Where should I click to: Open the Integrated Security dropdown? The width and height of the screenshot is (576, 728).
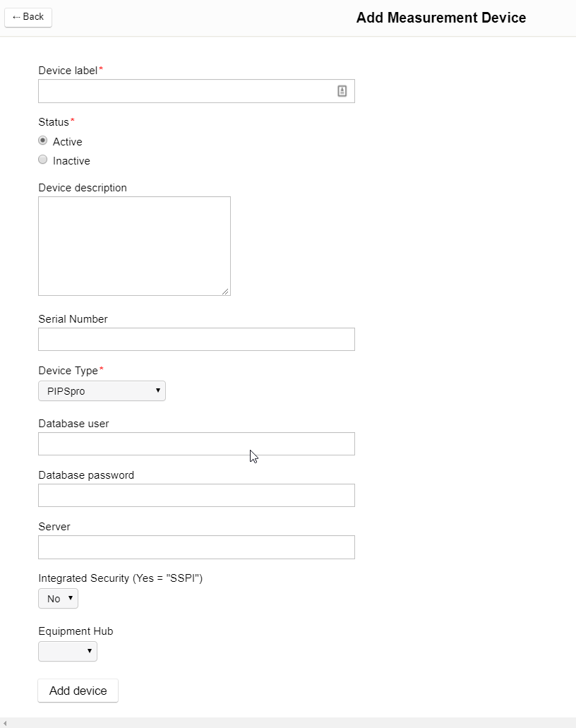(x=58, y=599)
